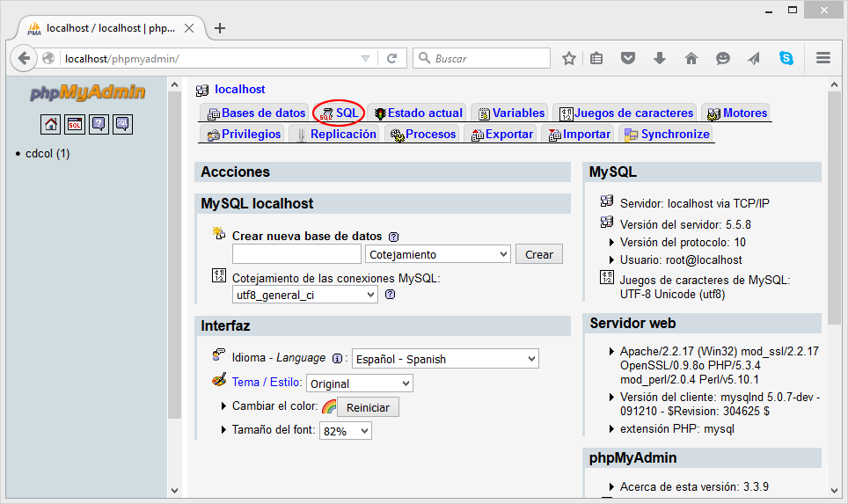The height and width of the screenshot is (504, 848).
Task: Expand the Cotejamiento dropdown
Action: pyautogui.click(x=438, y=254)
